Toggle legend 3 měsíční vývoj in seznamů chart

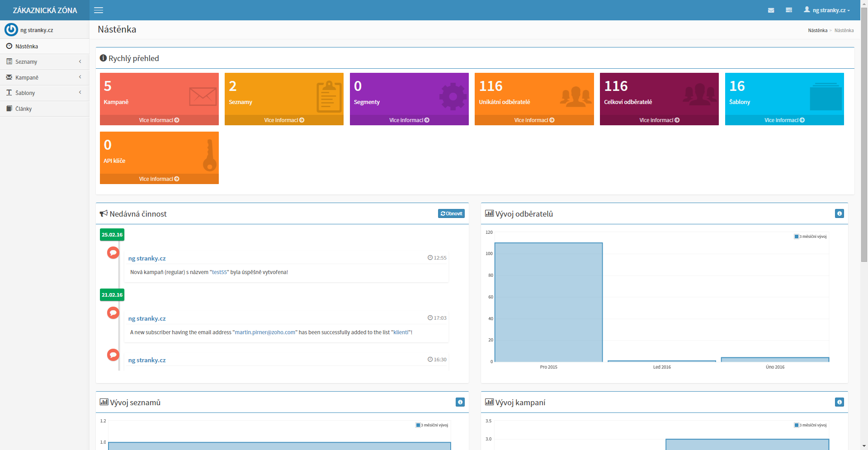tap(432, 425)
